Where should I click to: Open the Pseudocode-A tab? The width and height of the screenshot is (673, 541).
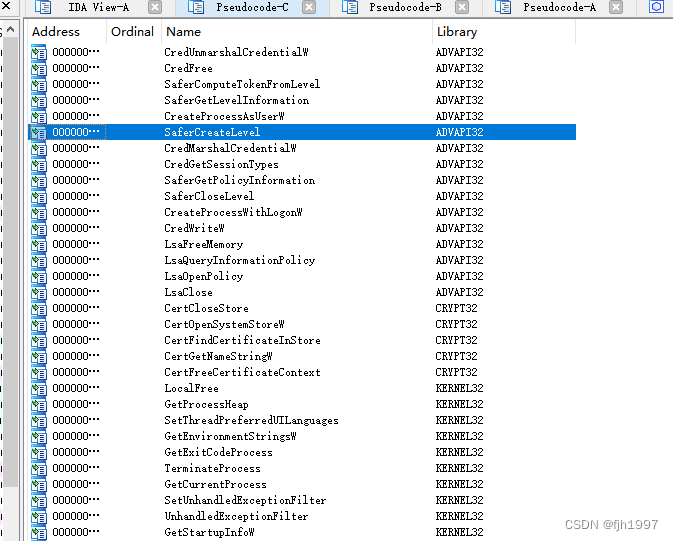[559, 7]
